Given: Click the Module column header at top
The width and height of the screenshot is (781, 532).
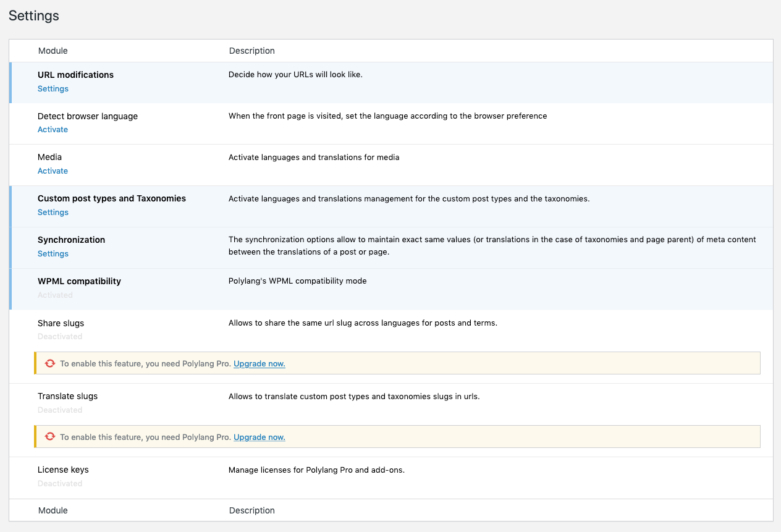Looking at the screenshot, I should 53,51.
